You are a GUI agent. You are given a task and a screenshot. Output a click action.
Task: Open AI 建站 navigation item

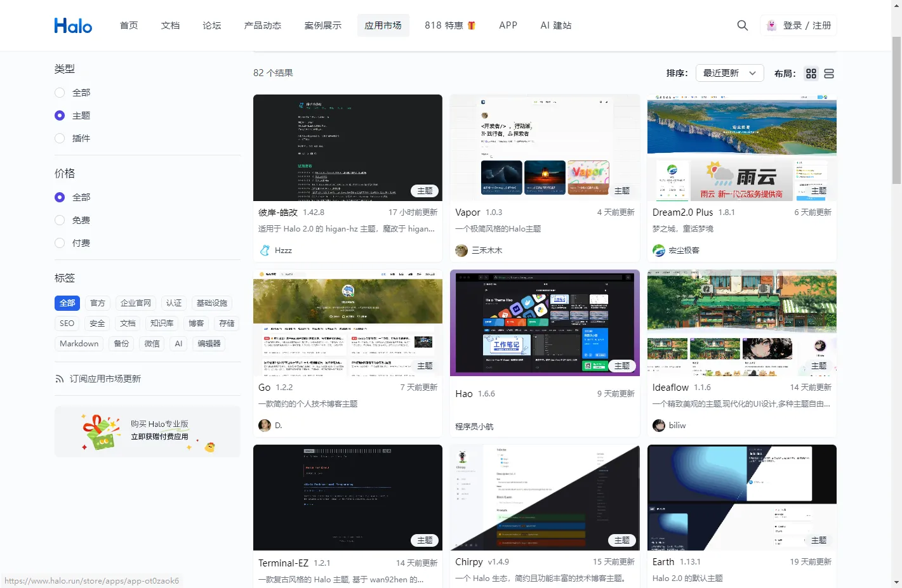click(x=556, y=25)
